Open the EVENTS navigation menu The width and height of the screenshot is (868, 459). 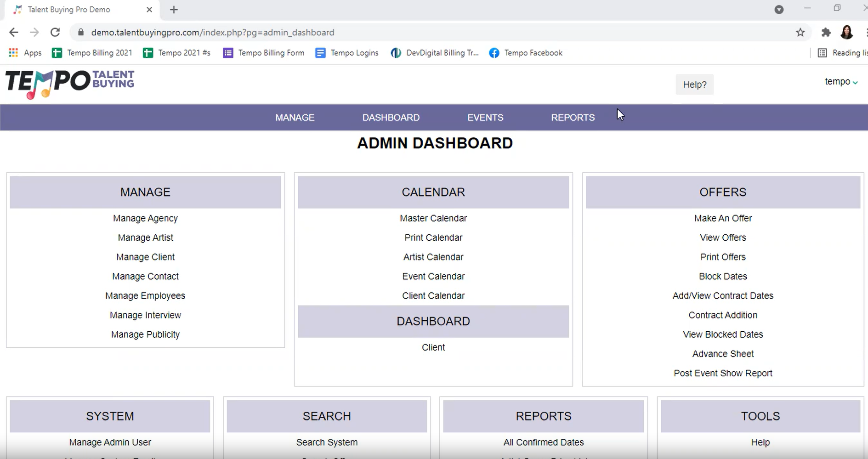pos(485,118)
